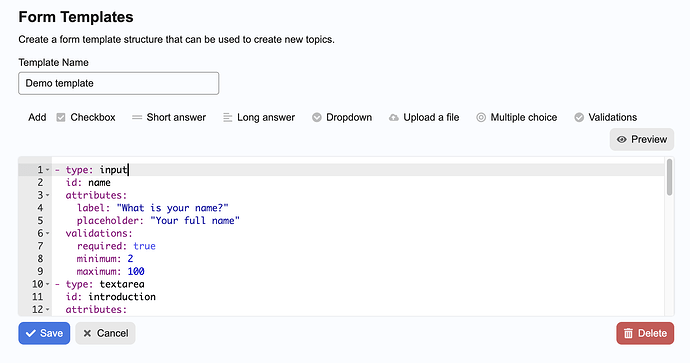Open the template Preview
This screenshot has width=690, height=363.
642,139
